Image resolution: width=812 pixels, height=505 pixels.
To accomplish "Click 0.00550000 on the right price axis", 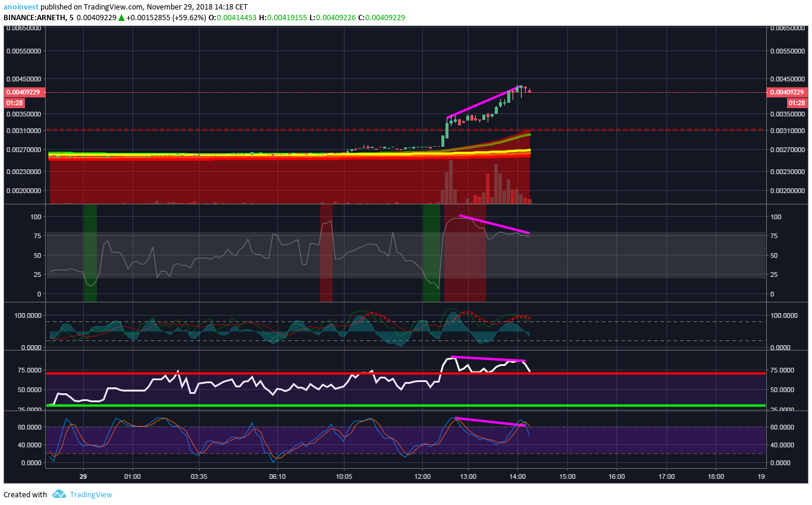I will [x=787, y=51].
